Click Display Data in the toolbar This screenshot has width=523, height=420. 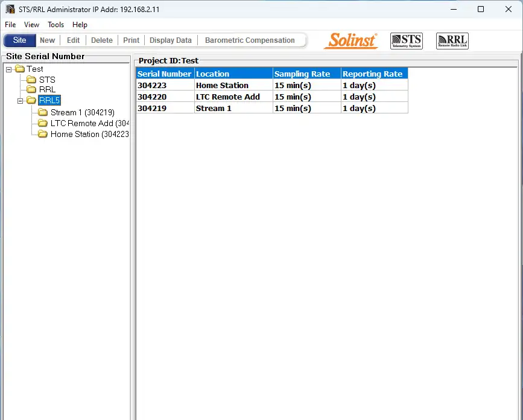(171, 40)
